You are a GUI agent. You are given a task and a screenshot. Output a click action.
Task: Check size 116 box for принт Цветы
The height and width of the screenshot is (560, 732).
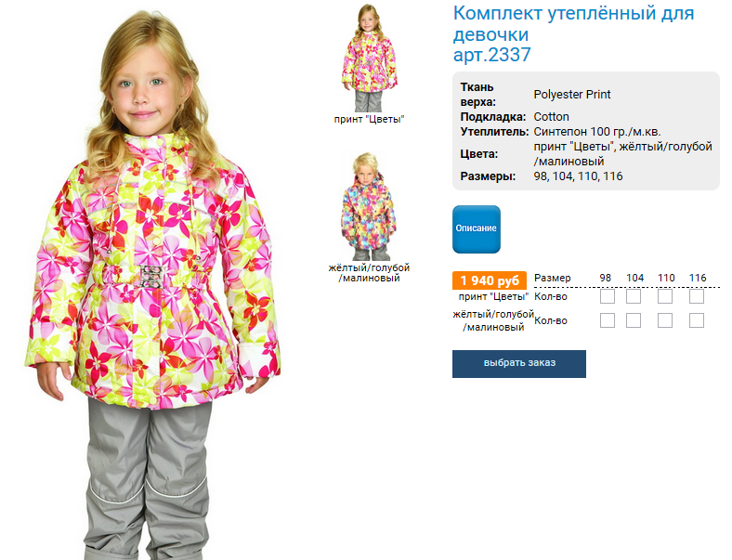point(697,296)
